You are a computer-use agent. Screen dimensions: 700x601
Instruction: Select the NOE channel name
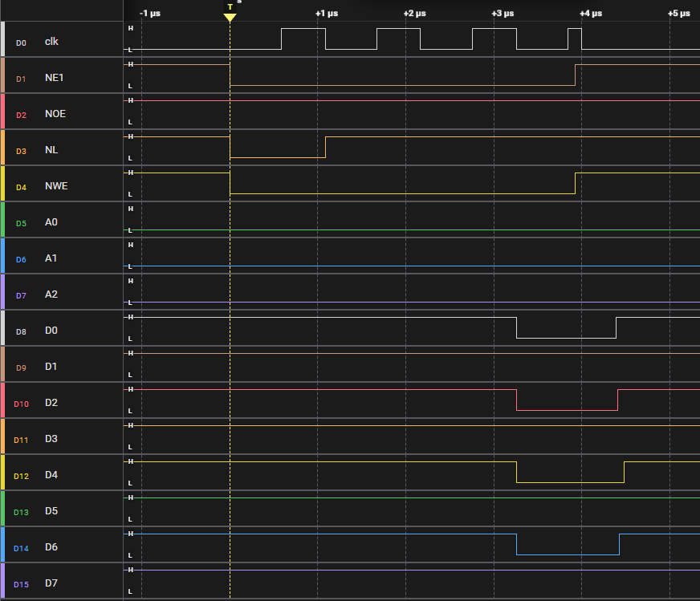pyautogui.click(x=55, y=114)
